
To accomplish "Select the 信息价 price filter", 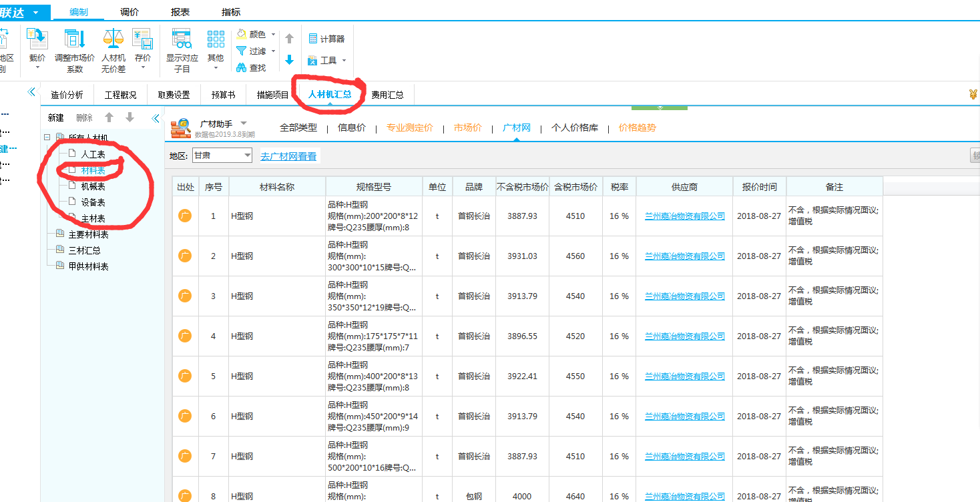I will point(352,128).
